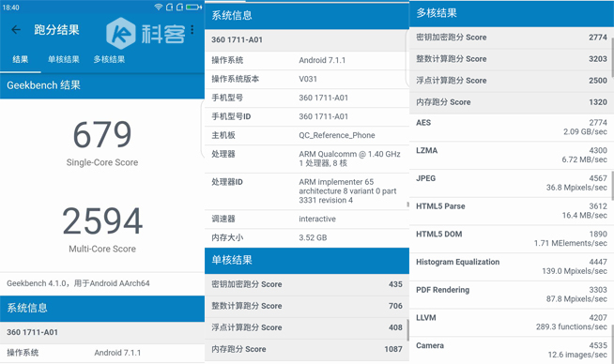Tap the multi-core floating point score 2500

click(597, 81)
